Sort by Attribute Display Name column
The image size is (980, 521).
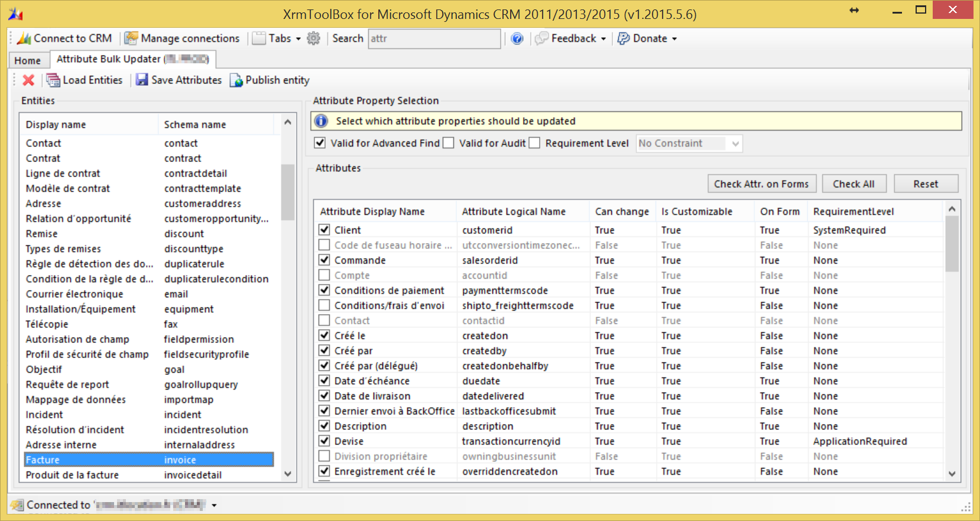coord(385,212)
